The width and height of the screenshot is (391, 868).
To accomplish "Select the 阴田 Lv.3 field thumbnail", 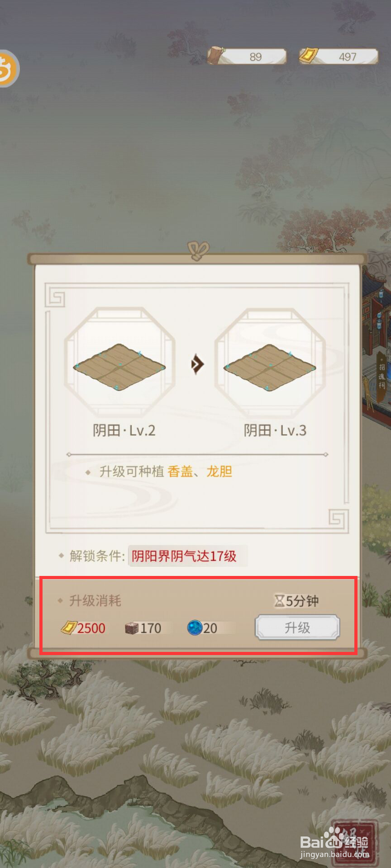I will click(270, 363).
